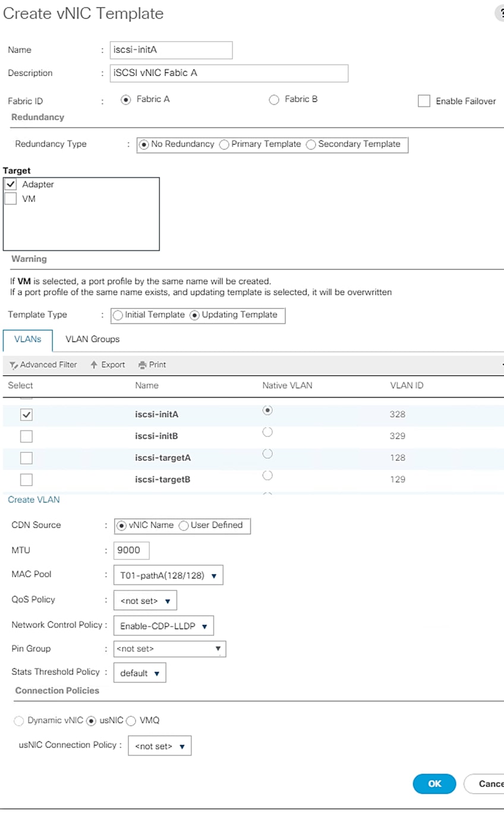Image resolution: width=504 pixels, height=815 pixels.
Task: Select vNIC Name as CDN Source
Action: [x=122, y=525]
